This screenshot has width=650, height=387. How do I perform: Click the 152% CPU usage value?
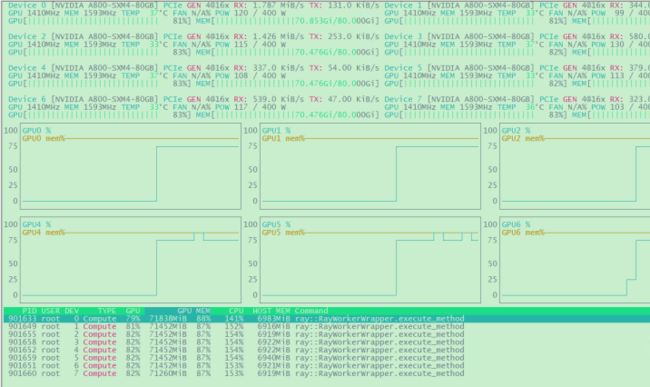(x=234, y=327)
